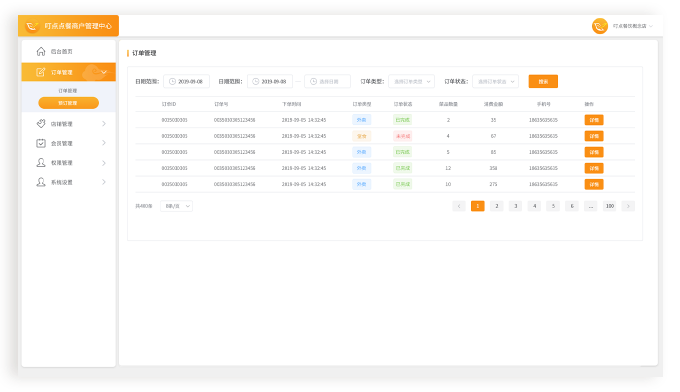Click the system settings user icon
This screenshot has height=392, width=680.
tap(41, 182)
